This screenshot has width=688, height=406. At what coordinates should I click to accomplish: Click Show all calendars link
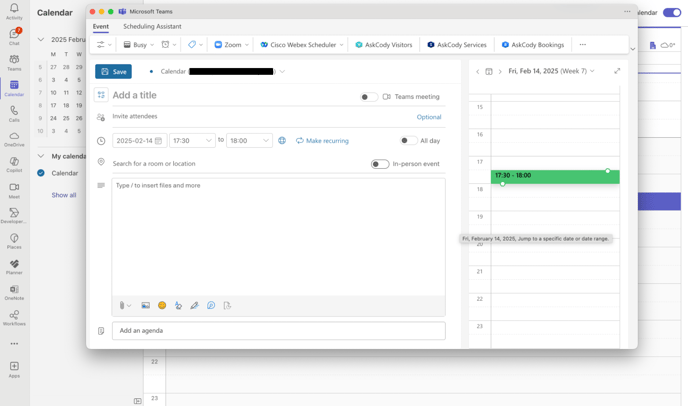pos(64,195)
